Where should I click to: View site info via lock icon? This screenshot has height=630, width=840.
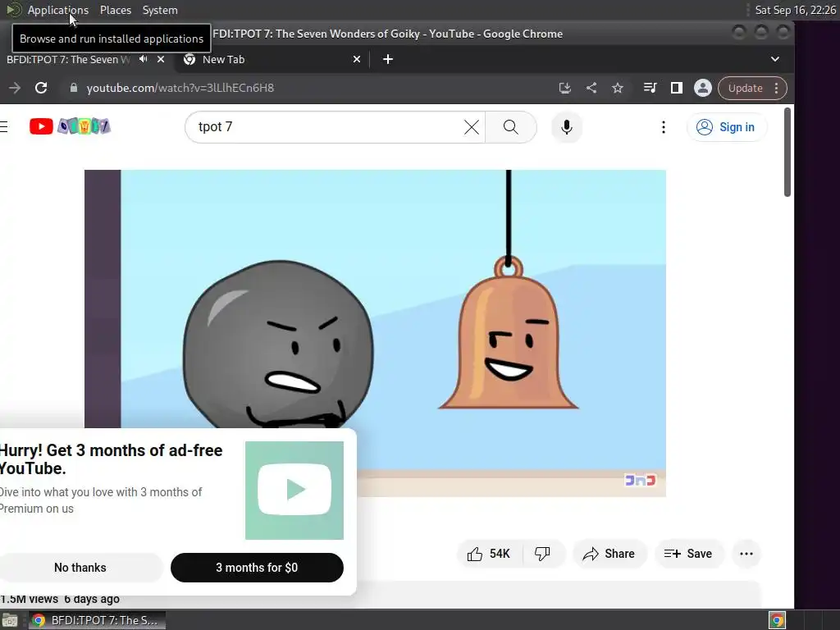tap(73, 88)
